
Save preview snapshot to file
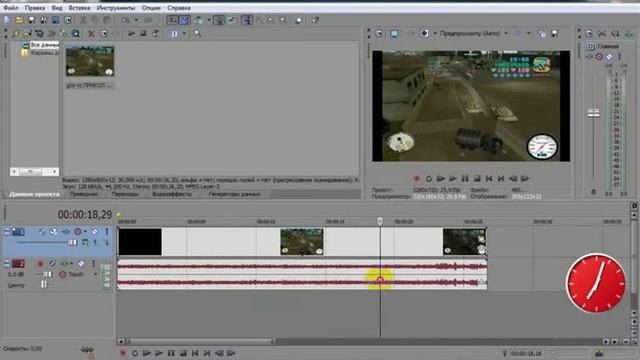point(555,33)
